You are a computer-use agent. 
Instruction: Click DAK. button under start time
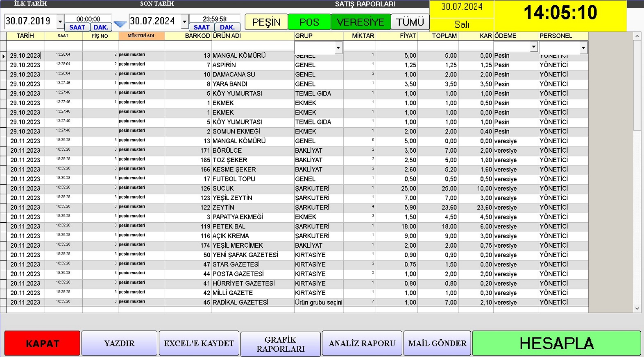pyautogui.click(x=101, y=27)
